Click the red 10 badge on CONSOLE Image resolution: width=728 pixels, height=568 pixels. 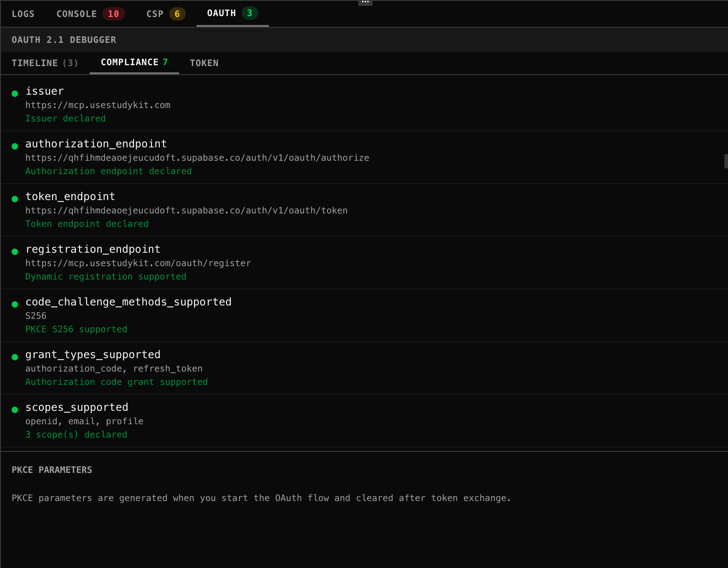[113, 14]
